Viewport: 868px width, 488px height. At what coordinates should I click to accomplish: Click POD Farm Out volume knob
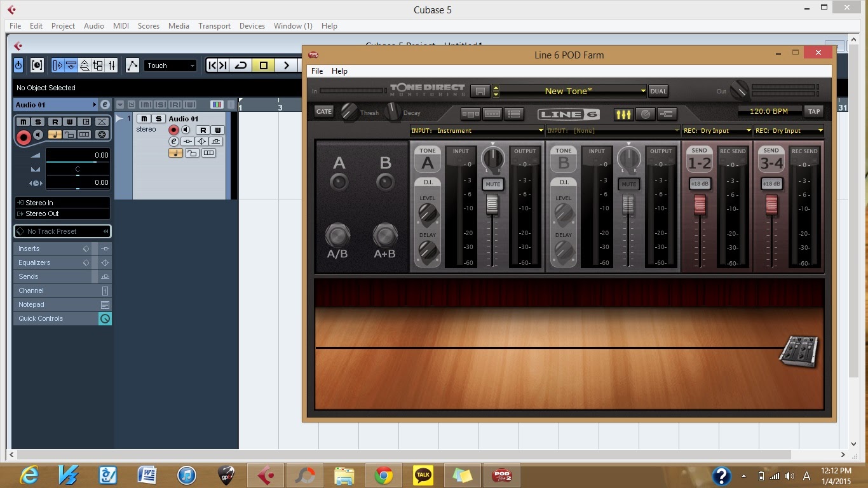pyautogui.click(x=739, y=90)
